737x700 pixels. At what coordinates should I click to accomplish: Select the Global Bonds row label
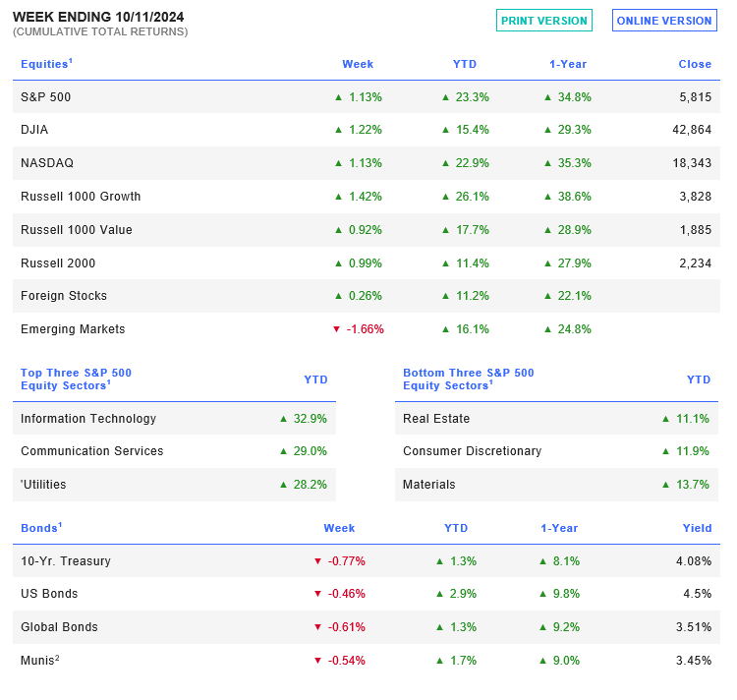pos(59,626)
